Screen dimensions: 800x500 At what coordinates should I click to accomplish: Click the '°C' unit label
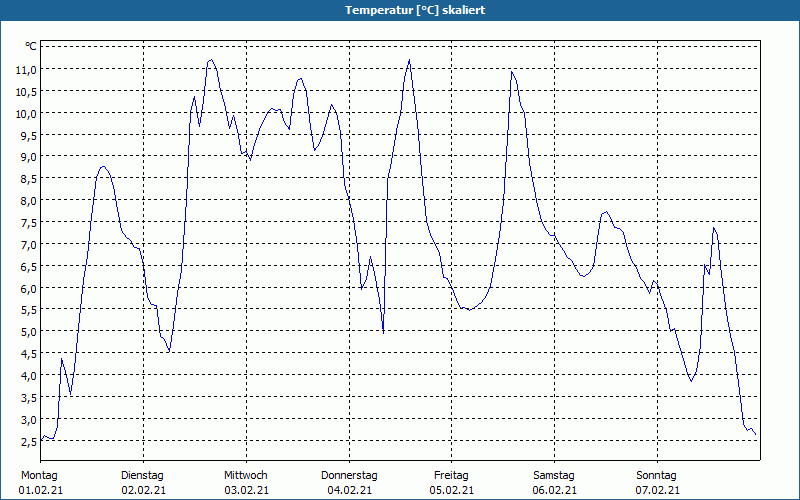coord(31,47)
